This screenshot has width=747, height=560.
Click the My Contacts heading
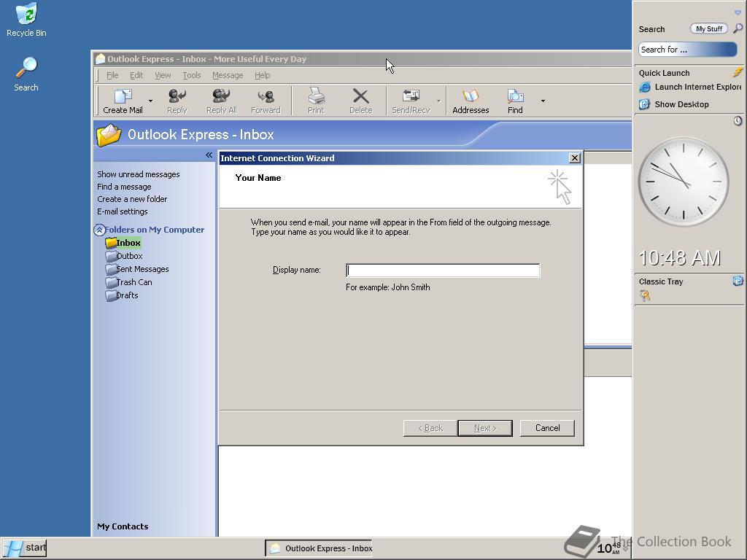click(123, 526)
